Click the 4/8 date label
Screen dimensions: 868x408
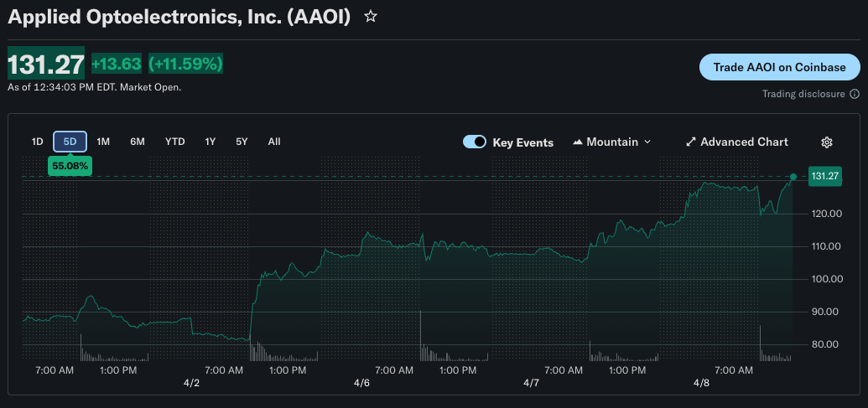click(x=702, y=383)
